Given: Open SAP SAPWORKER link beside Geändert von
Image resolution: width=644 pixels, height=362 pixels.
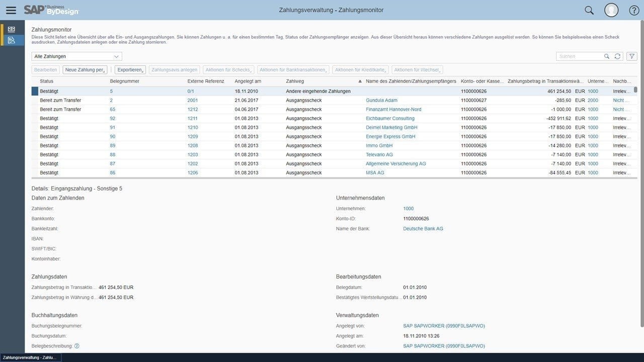Looking at the screenshot, I should pyautogui.click(x=444, y=346).
